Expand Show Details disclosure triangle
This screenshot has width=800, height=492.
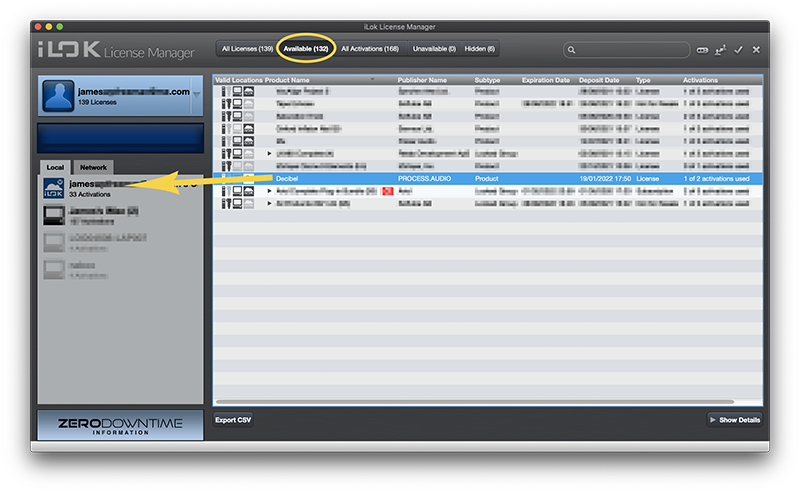click(x=713, y=420)
